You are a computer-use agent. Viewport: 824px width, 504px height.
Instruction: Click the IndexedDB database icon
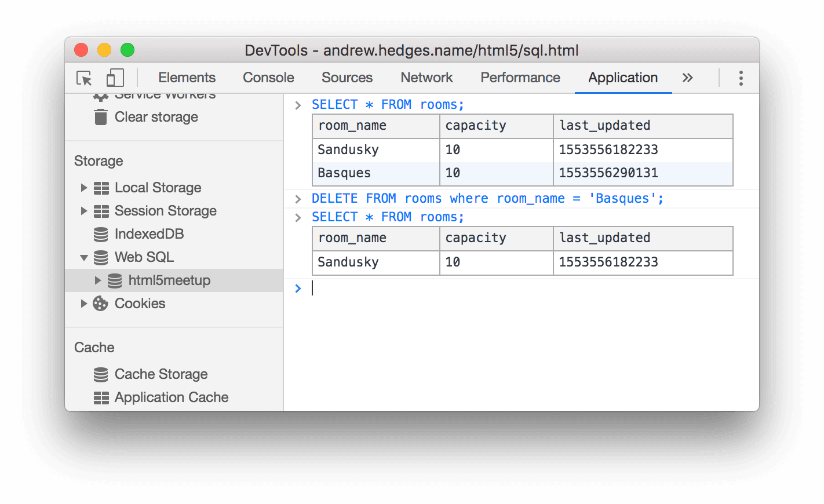point(100,234)
